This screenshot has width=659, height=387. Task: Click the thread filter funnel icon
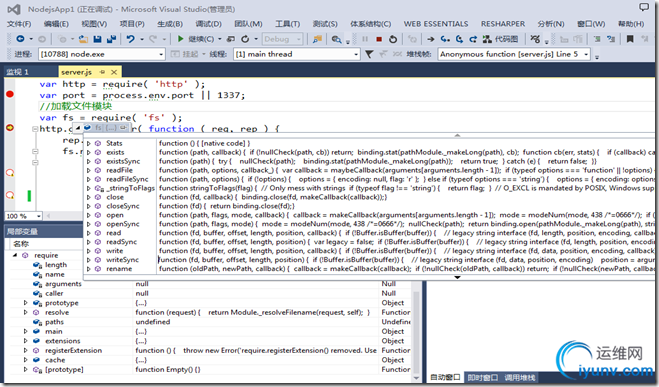point(369,54)
